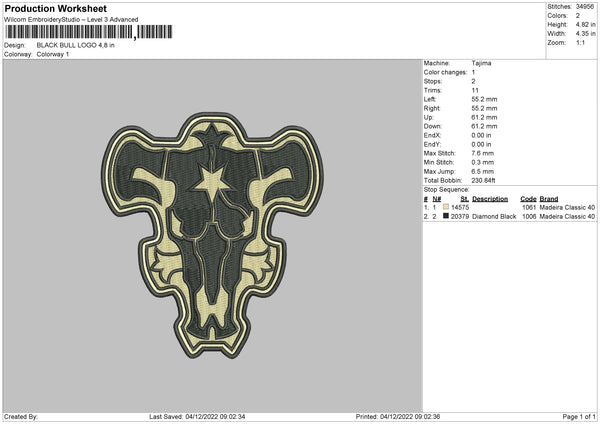
Task: Click the 'St.' column header
Action: point(465,199)
